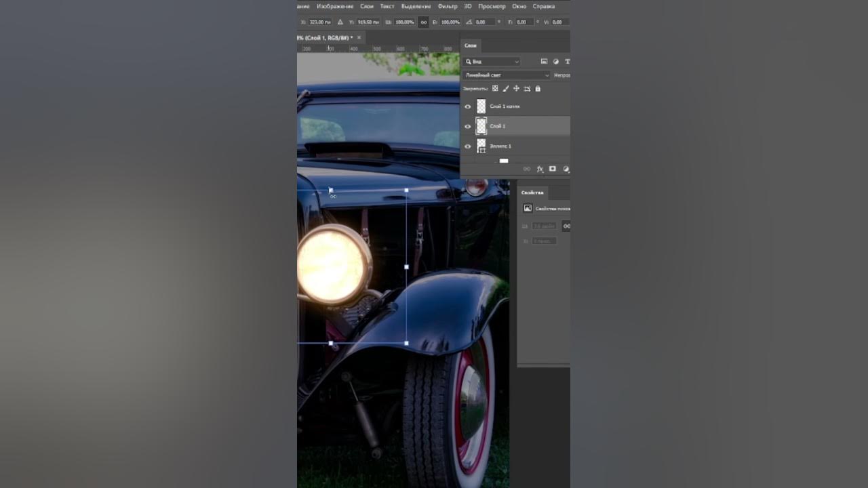The image size is (868, 488).
Task: Filter layers by text layer icon
Action: coord(567,62)
